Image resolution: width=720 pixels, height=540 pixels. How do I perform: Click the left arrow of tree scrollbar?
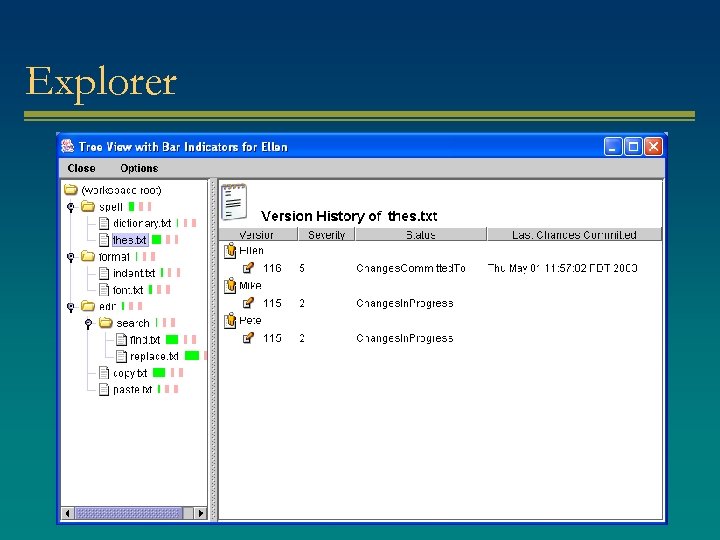(x=68, y=513)
